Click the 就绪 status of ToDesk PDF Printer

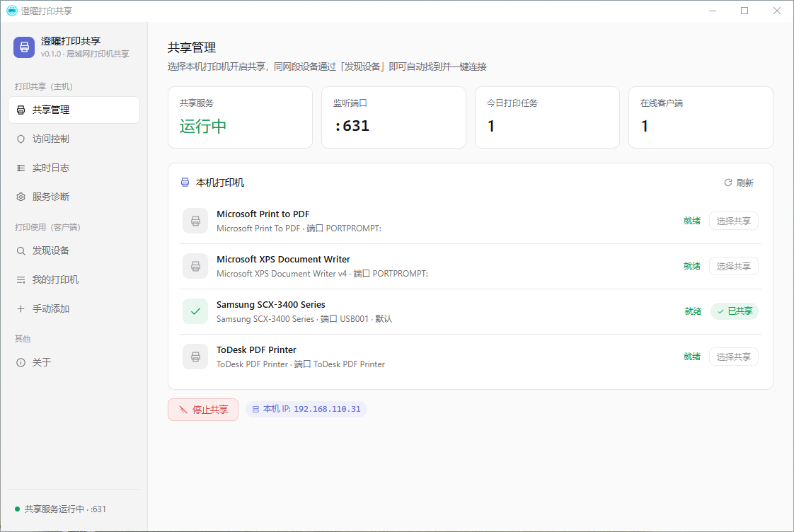[x=691, y=357]
